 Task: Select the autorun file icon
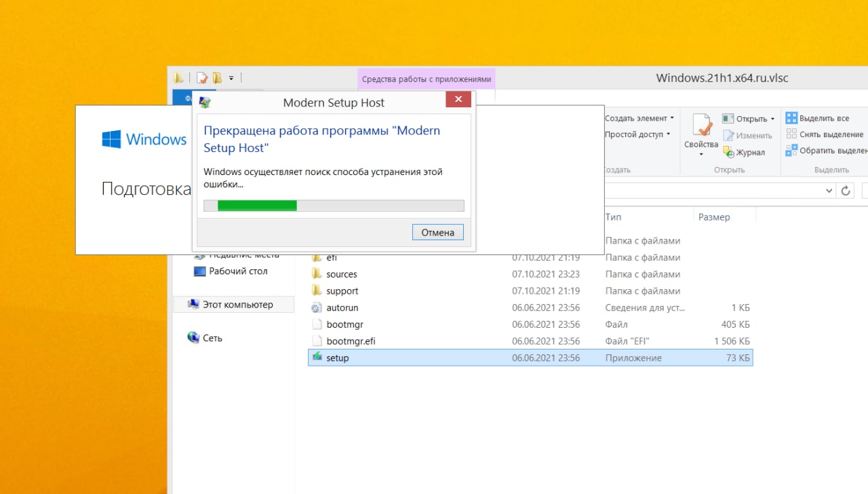(317, 307)
